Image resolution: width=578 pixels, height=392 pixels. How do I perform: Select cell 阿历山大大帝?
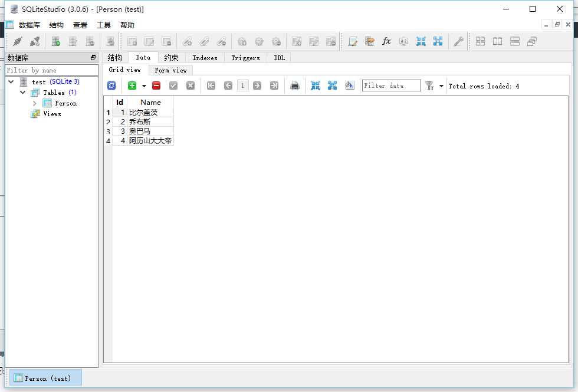[x=150, y=141]
